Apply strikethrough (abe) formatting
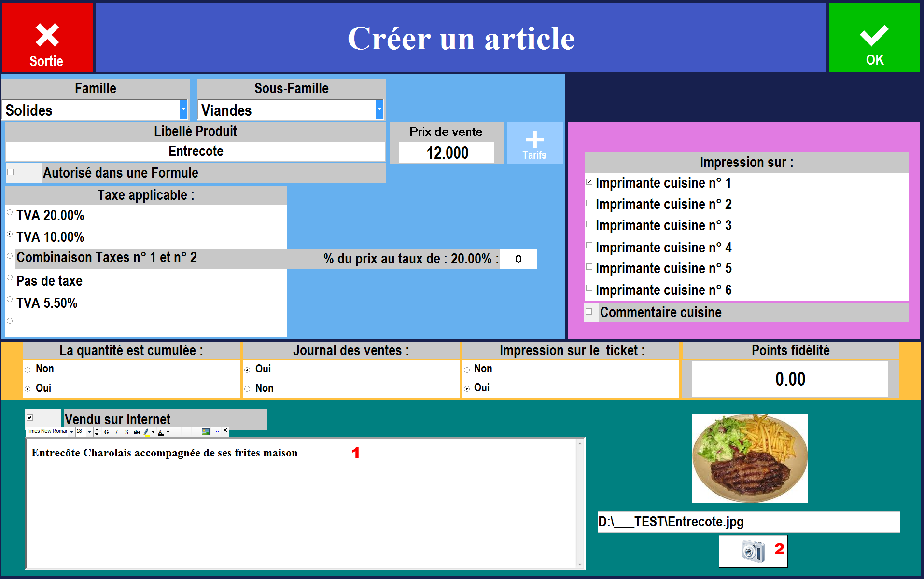The image size is (924, 579). coord(137,432)
